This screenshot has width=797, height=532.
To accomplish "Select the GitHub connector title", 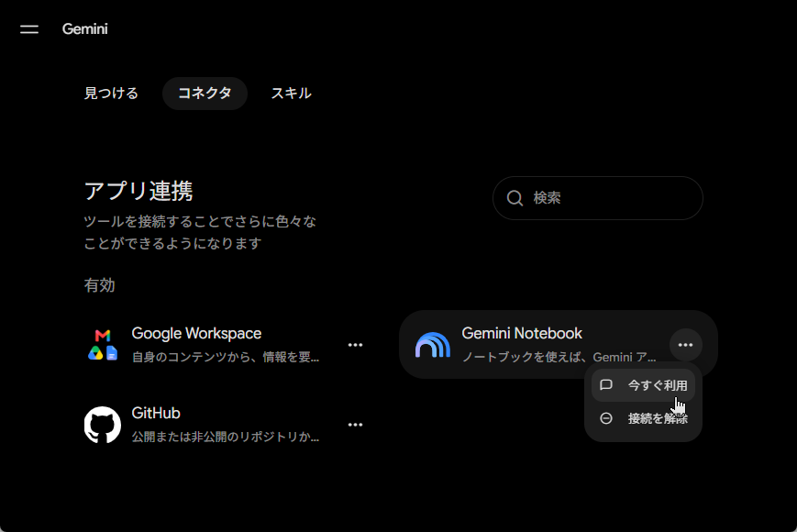I will point(156,413).
